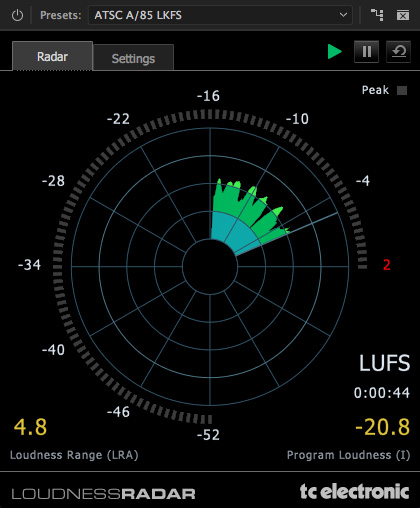
Task: Click the tc electronic logo
Action: tap(355, 492)
